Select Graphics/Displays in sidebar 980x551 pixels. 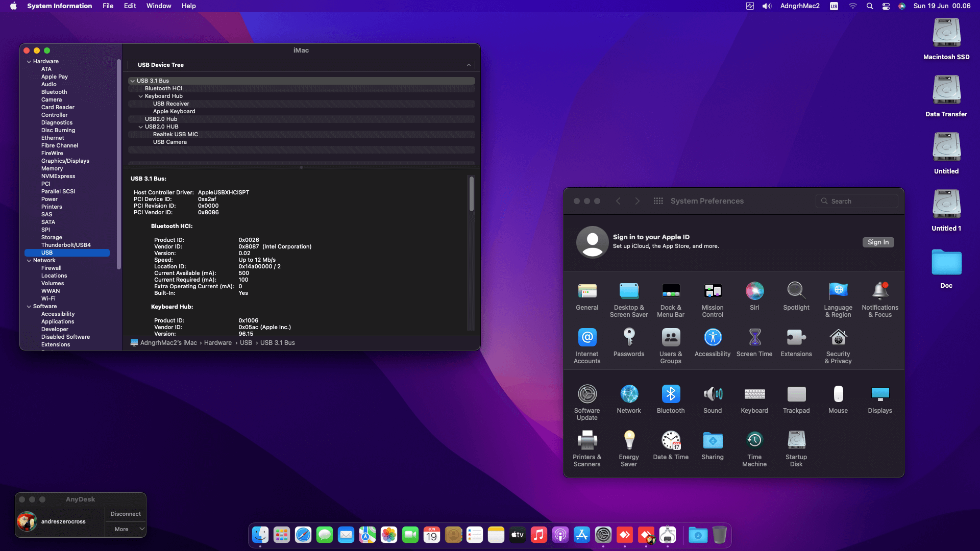coord(65,161)
